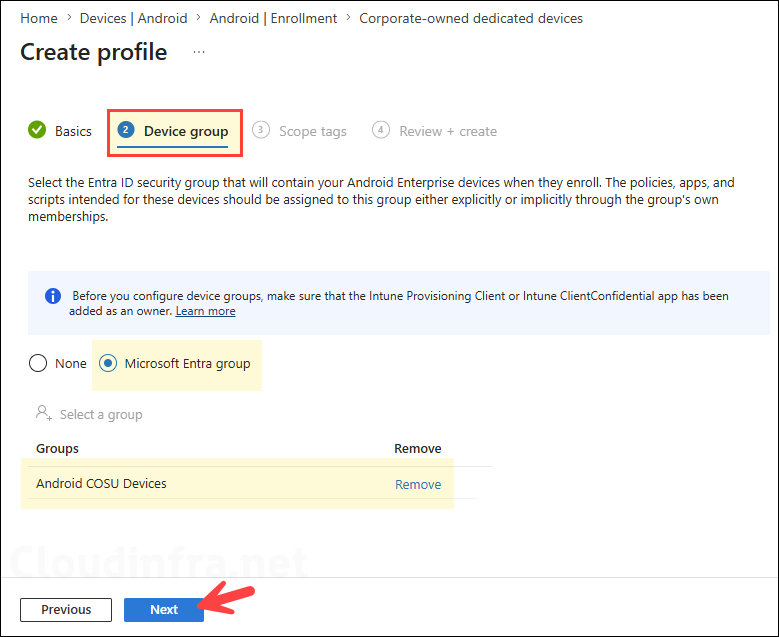Open the ellipsis menu beside Create profile
Image resolution: width=779 pixels, height=637 pixels.
coord(199,52)
